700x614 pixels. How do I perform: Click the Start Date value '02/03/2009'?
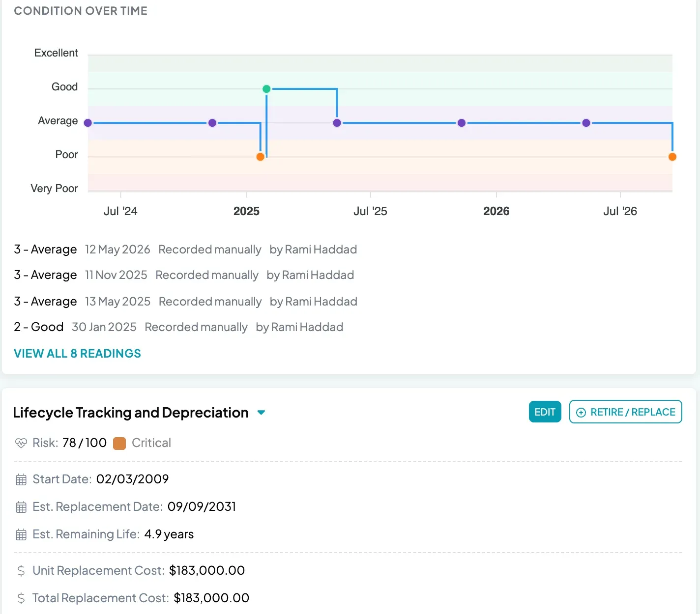click(x=133, y=479)
